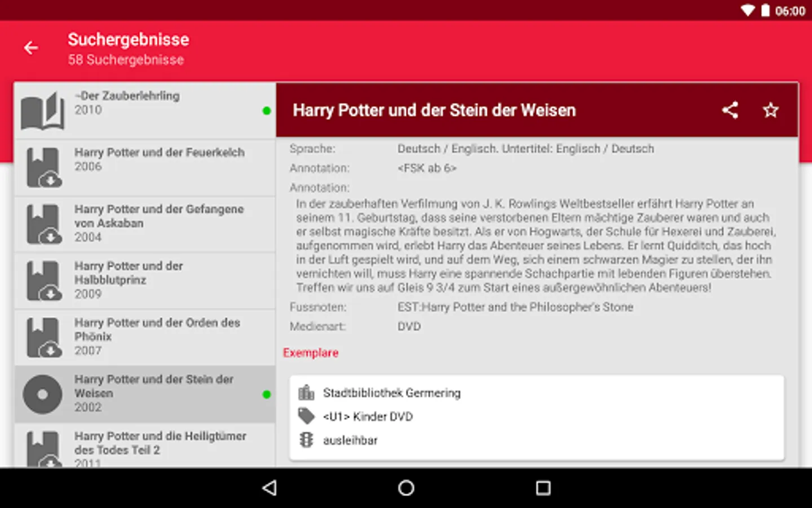The image size is (812, 508).
Task: Click the library building icon beside Stadtbibliothek Germering
Action: 306,392
